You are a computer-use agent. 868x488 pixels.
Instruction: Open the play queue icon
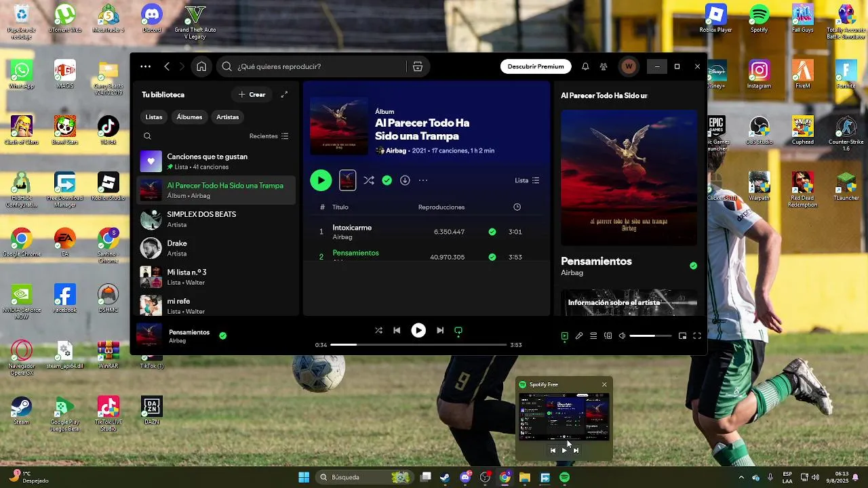click(593, 335)
